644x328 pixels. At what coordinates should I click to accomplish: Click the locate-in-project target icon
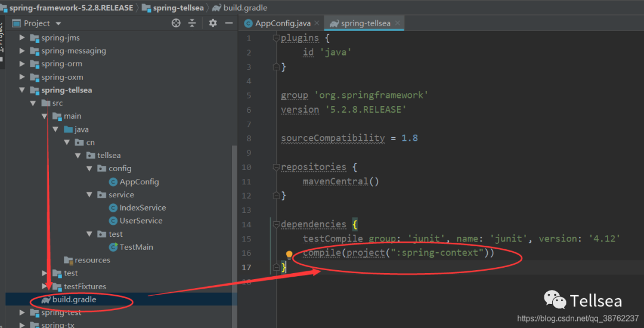point(176,23)
